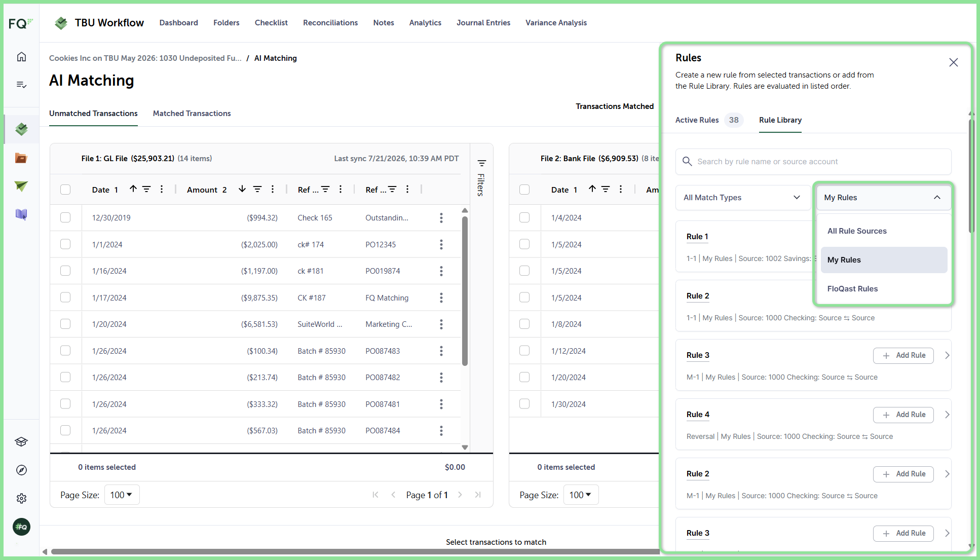Open the compass icon in sidebar

21,470
